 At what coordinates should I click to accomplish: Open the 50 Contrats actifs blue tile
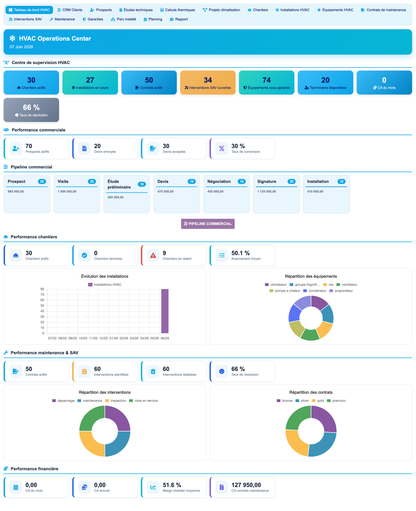coord(149,82)
